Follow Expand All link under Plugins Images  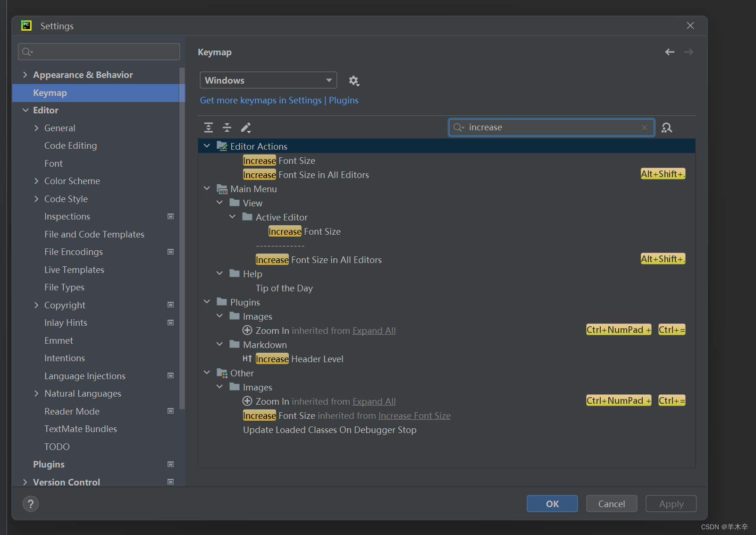(x=374, y=331)
